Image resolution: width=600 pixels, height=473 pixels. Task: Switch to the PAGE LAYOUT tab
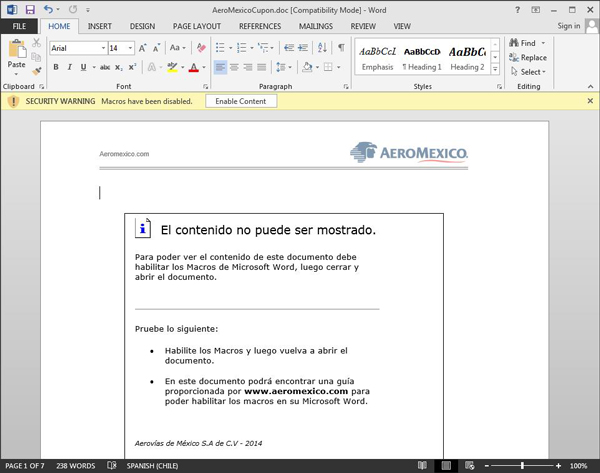point(197,26)
